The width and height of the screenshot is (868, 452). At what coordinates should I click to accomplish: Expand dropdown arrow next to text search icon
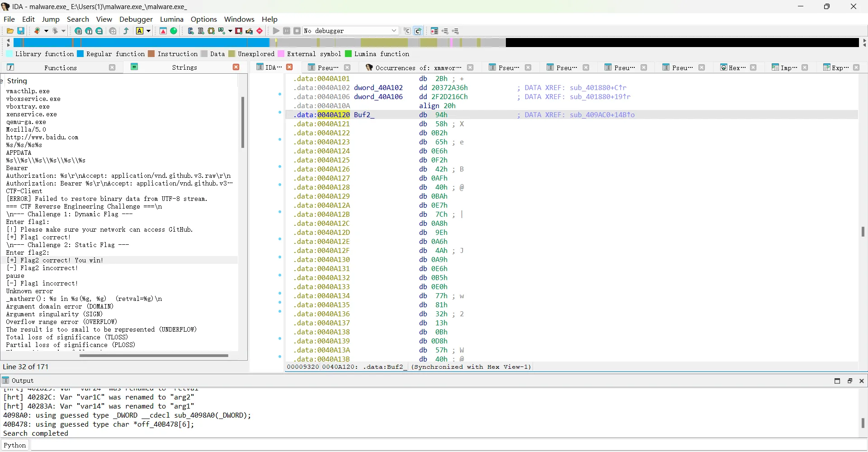pyautogui.click(x=148, y=31)
